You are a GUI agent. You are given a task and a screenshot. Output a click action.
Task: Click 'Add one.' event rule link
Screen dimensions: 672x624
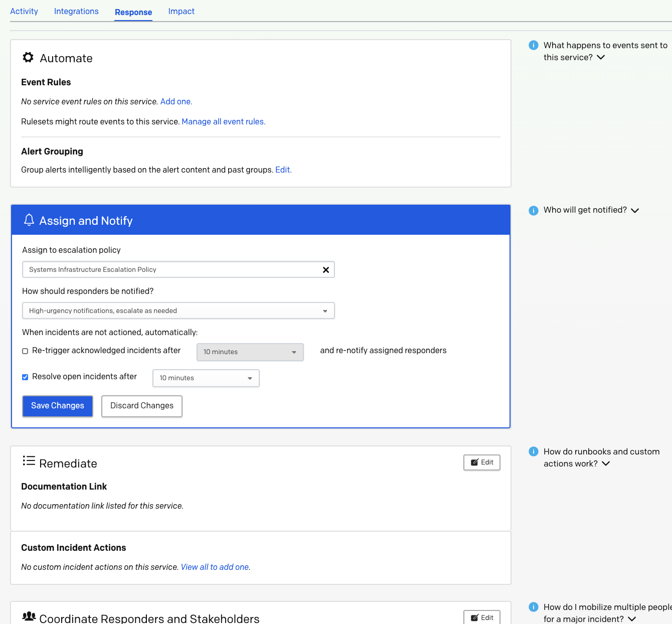pyautogui.click(x=176, y=101)
